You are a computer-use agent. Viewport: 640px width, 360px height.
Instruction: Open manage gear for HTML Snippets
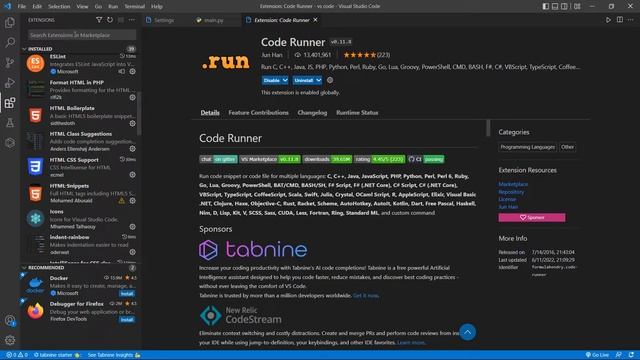tap(132, 200)
